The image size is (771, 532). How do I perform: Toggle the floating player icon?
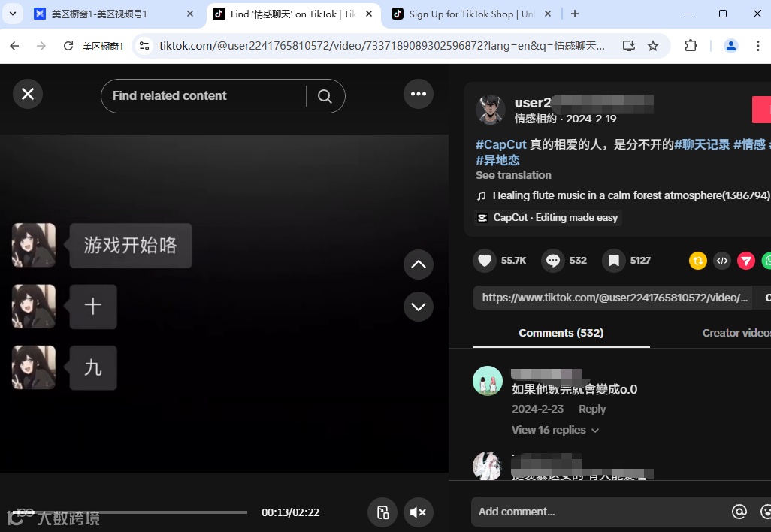382,512
